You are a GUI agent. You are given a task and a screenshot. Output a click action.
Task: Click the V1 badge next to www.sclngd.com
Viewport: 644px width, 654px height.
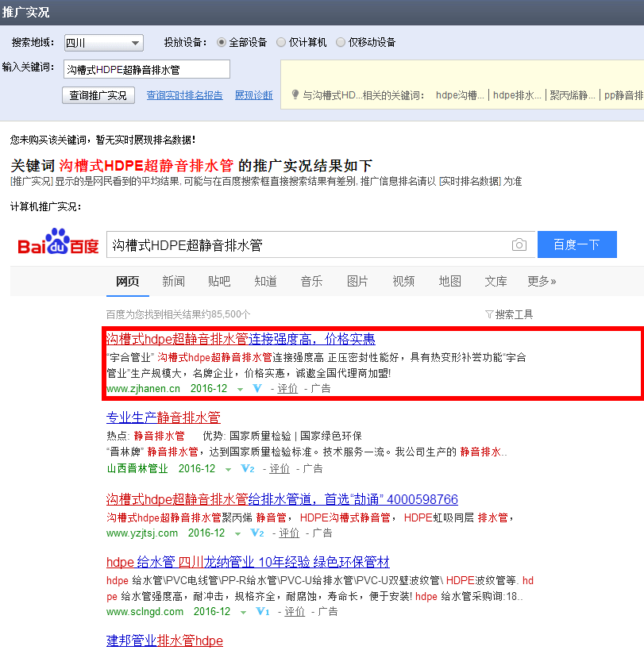[263, 611]
